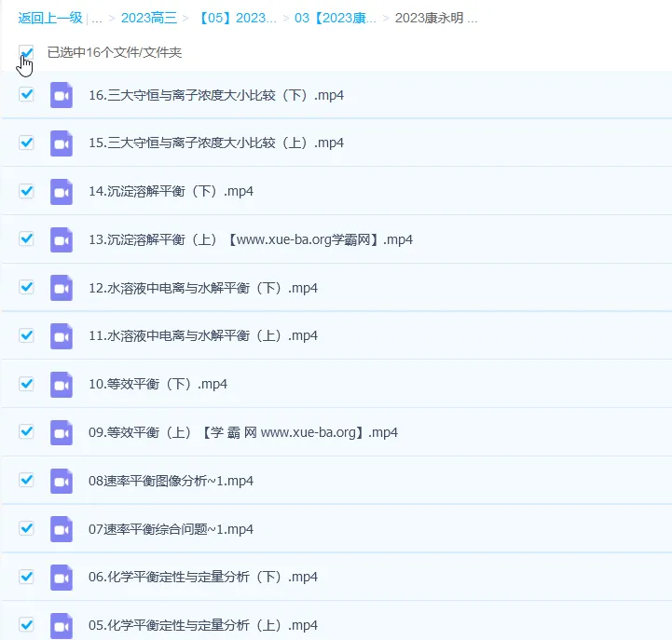
Task: Toggle the select-all checkbox beside 已选中16个文件
Action: (x=26, y=52)
